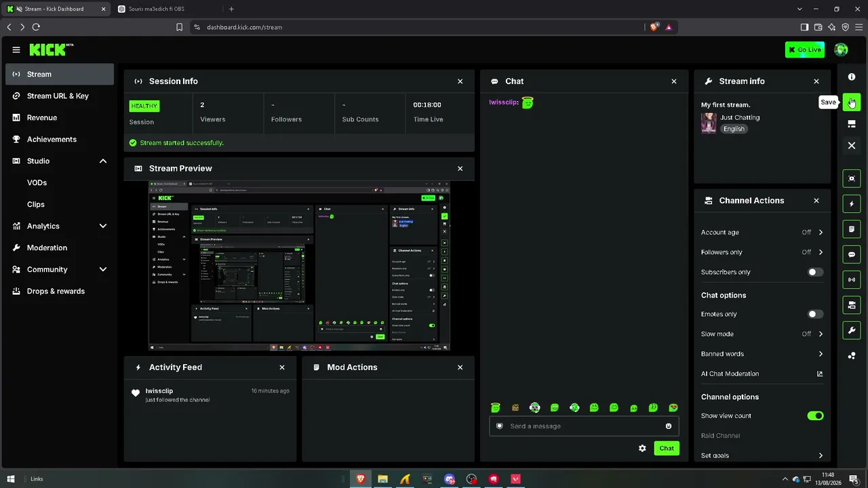
Task: Toggle the Subscribers only switch
Action: tap(816, 272)
